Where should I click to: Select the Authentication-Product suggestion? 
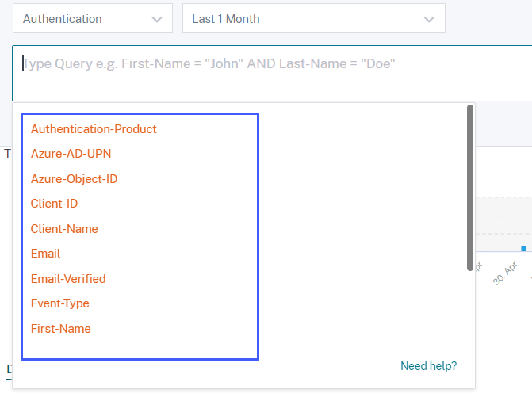point(94,128)
